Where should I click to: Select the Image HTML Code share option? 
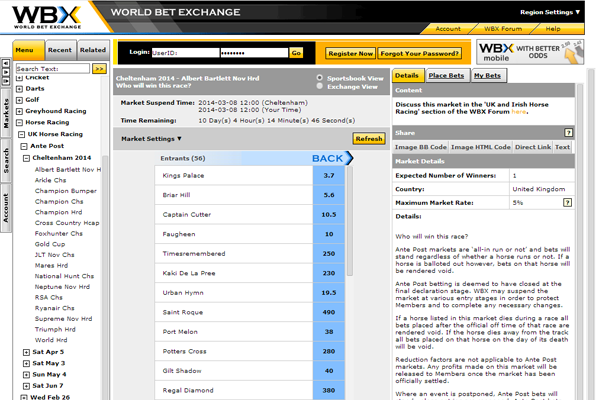481,147
